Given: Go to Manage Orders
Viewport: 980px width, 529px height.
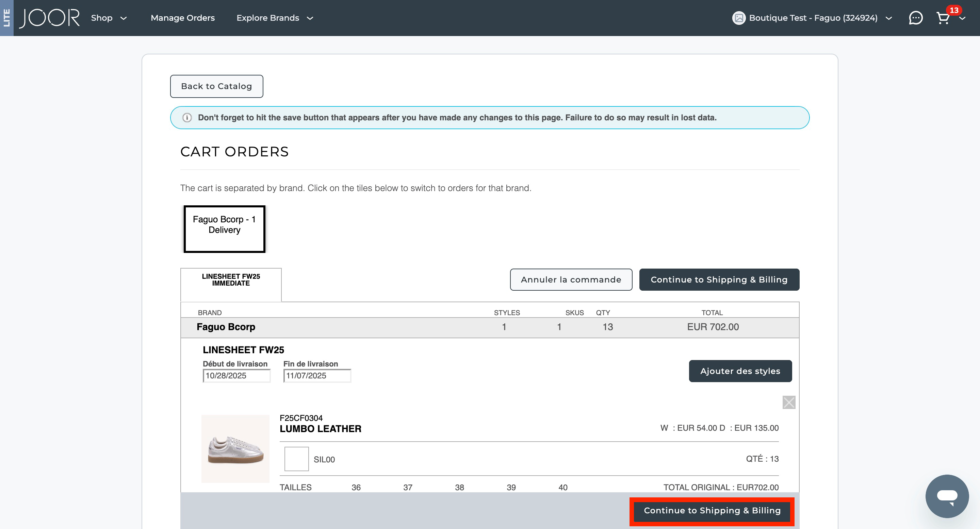Looking at the screenshot, I should [183, 18].
